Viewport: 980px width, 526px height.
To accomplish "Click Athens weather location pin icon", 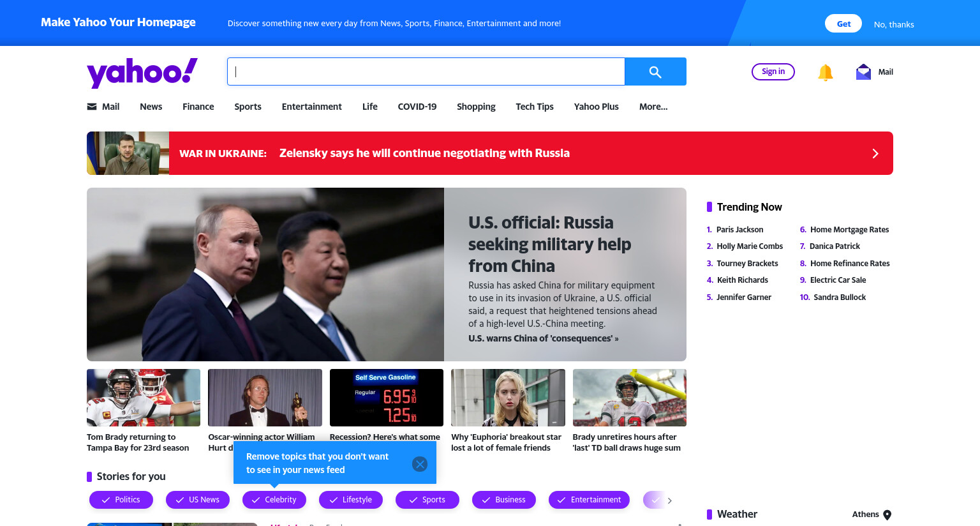I will [887, 515].
